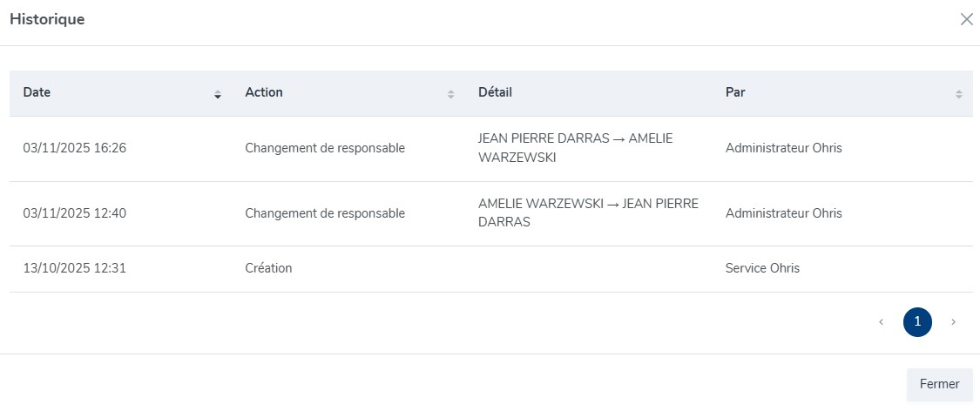Click the Par column sort arrows

click(958, 94)
